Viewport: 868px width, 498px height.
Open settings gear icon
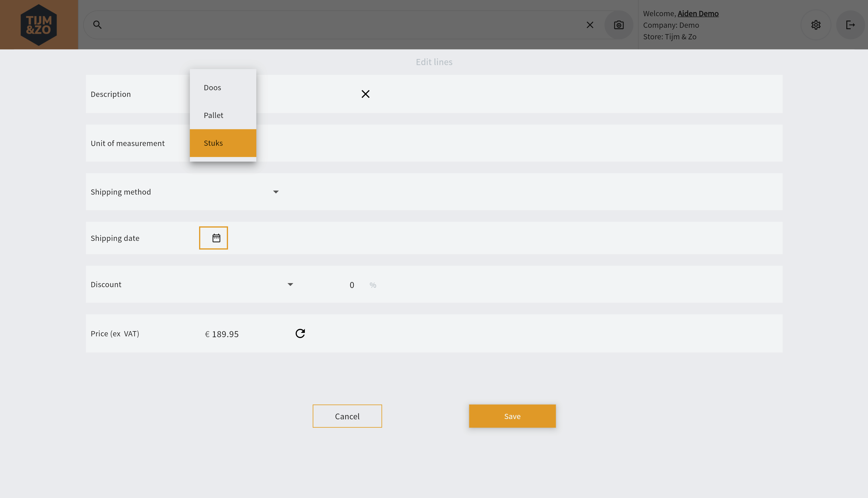[816, 25]
